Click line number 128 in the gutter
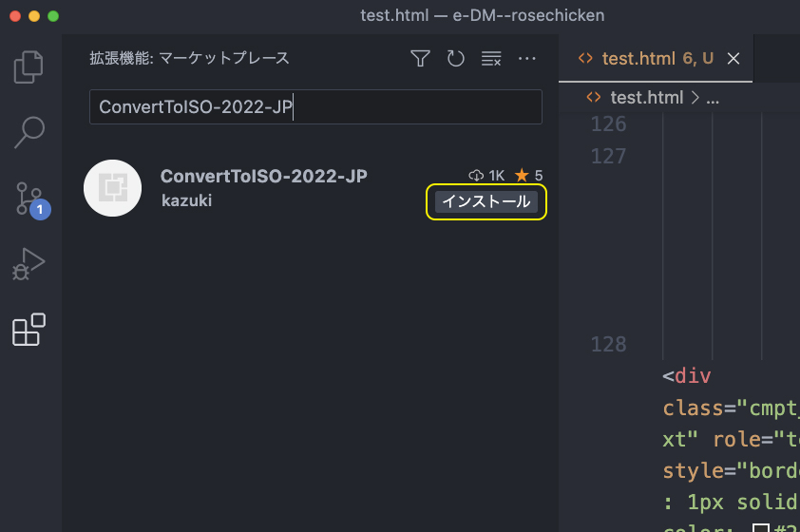This screenshot has width=800, height=532. click(608, 345)
